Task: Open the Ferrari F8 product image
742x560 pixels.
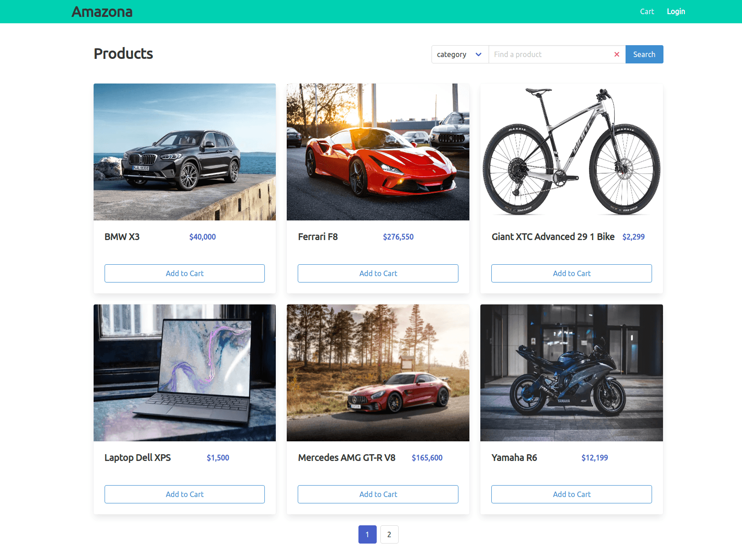Action: click(x=378, y=152)
